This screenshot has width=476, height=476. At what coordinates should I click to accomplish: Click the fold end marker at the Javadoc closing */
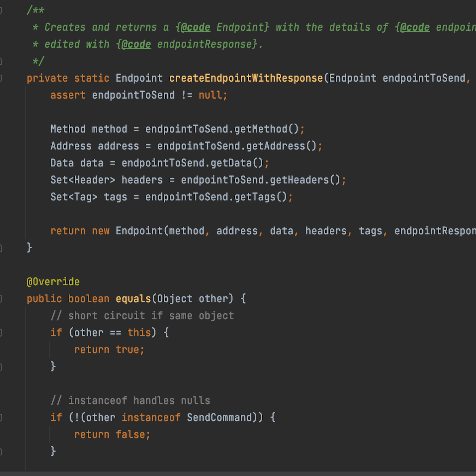pyautogui.click(x=1, y=61)
